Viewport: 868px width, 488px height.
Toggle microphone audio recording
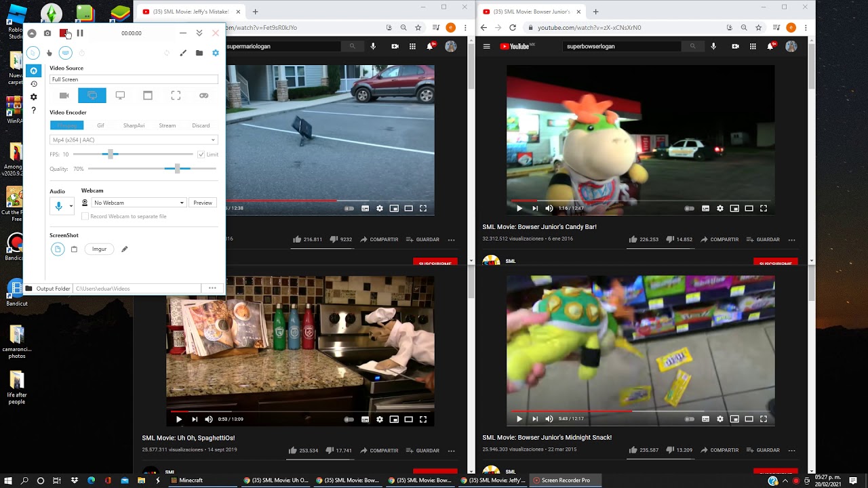click(x=58, y=206)
